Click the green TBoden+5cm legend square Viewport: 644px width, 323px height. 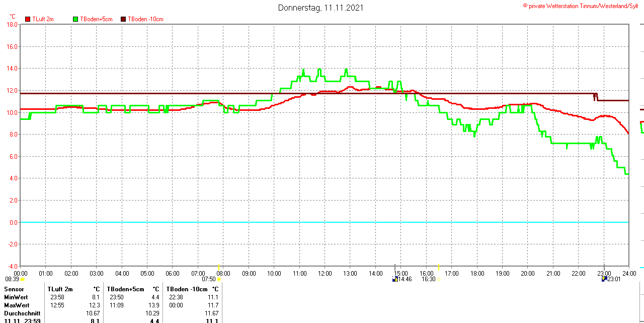point(76,19)
